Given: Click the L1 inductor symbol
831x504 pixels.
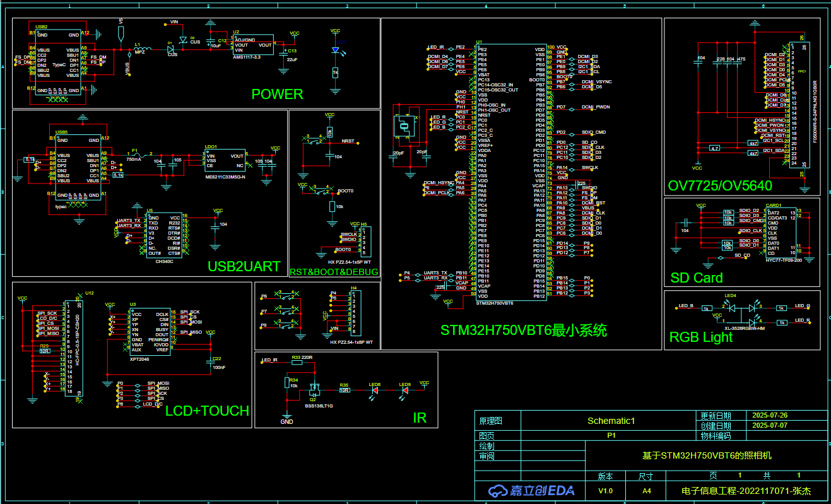Looking at the screenshot, I should tap(143, 50).
